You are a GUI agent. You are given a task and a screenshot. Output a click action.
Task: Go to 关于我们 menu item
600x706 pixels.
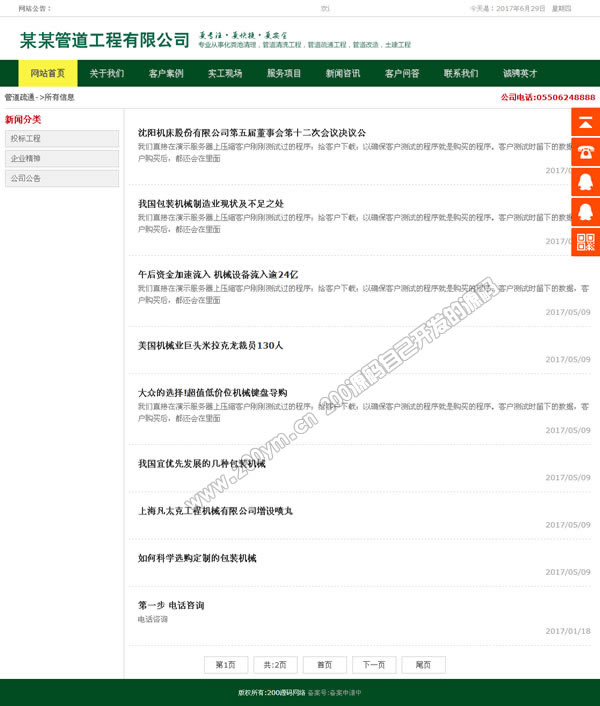tap(107, 73)
